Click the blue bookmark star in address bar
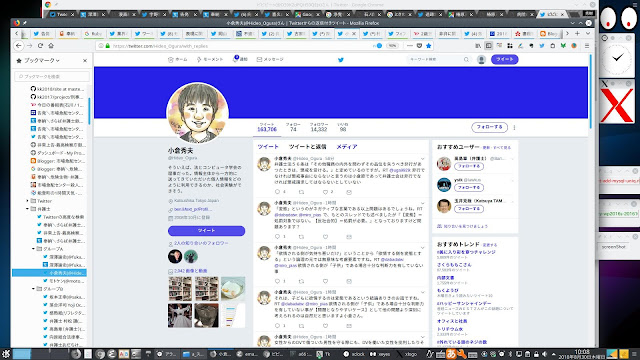The height and width of the screenshot is (360, 640). coord(429,46)
